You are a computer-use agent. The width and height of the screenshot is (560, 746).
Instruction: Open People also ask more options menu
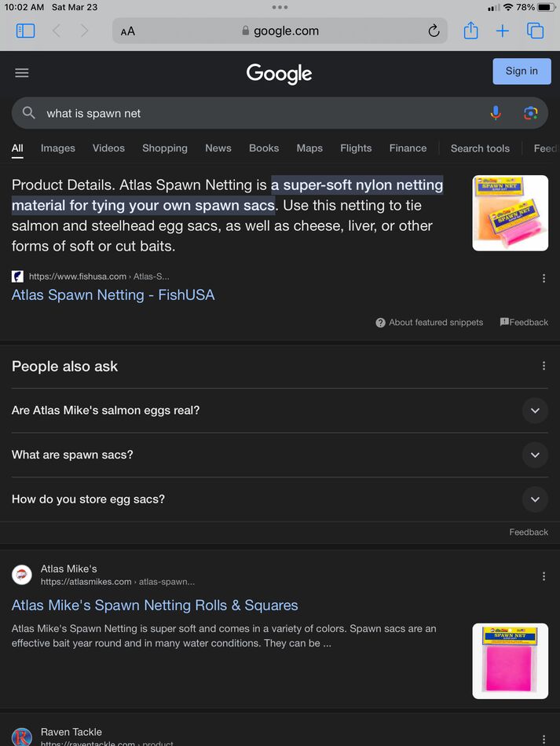(x=544, y=366)
